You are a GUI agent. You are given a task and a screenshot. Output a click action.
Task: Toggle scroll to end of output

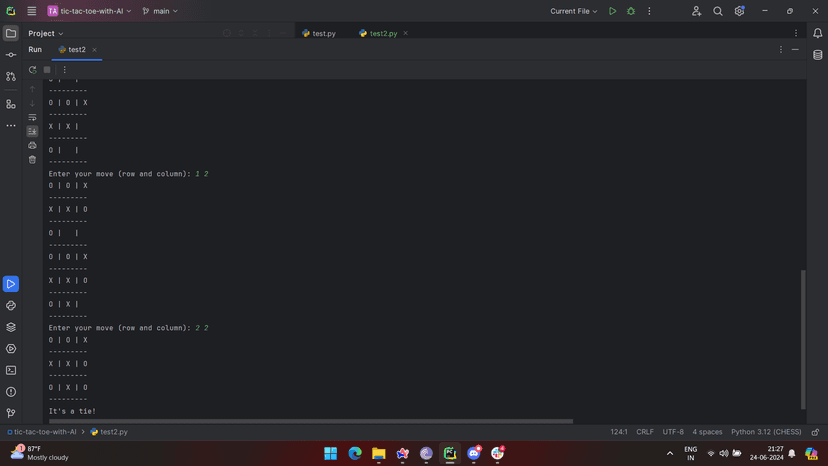pos(32,131)
